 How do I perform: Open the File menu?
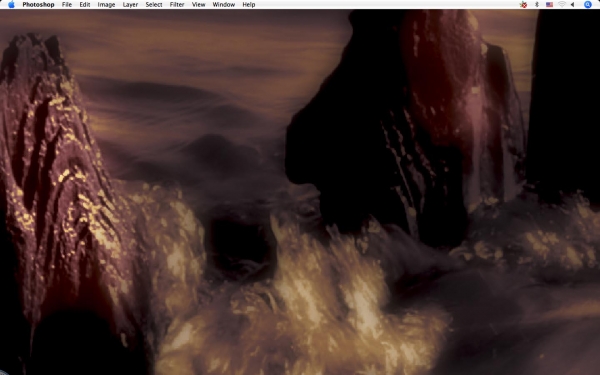(x=67, y=5)
